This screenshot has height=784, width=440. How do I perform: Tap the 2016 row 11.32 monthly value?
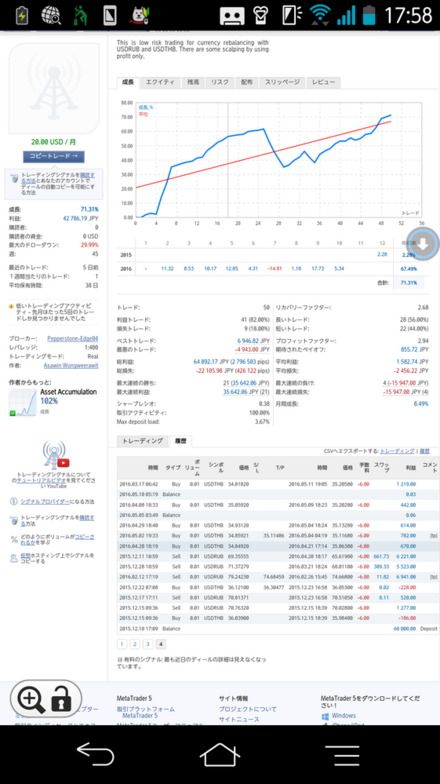pos(168,268)
